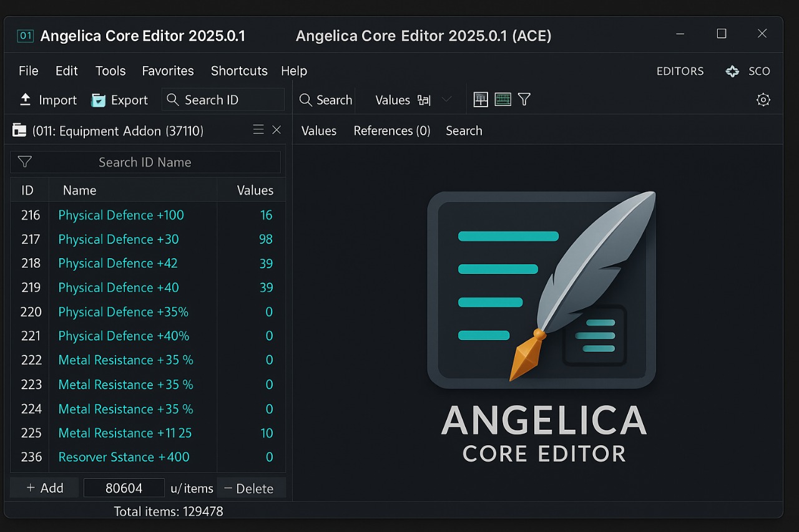Open the File menu

(x=28, y=71)
